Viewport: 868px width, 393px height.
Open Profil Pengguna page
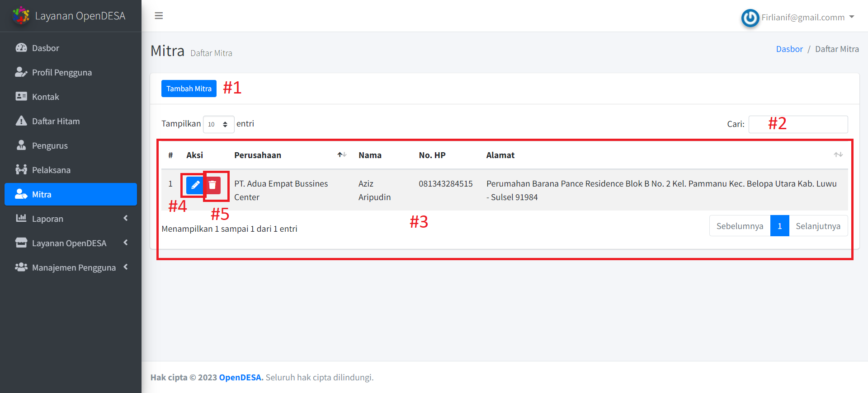coord(71,72)
